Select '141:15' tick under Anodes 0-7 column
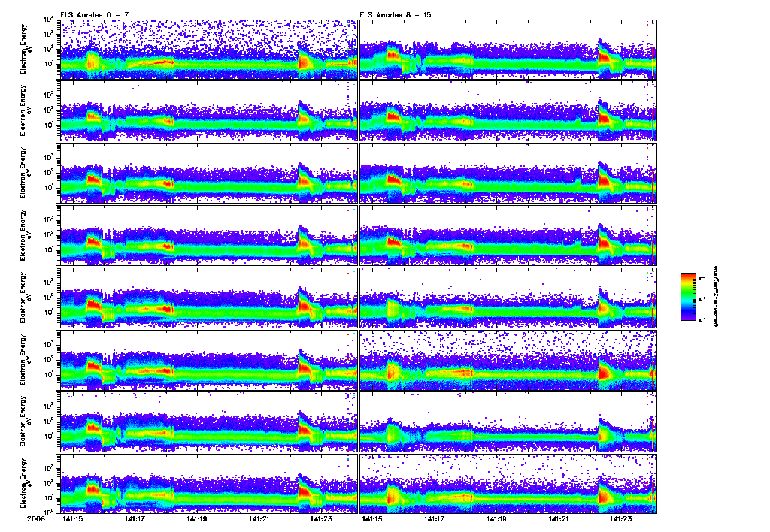 72,518
